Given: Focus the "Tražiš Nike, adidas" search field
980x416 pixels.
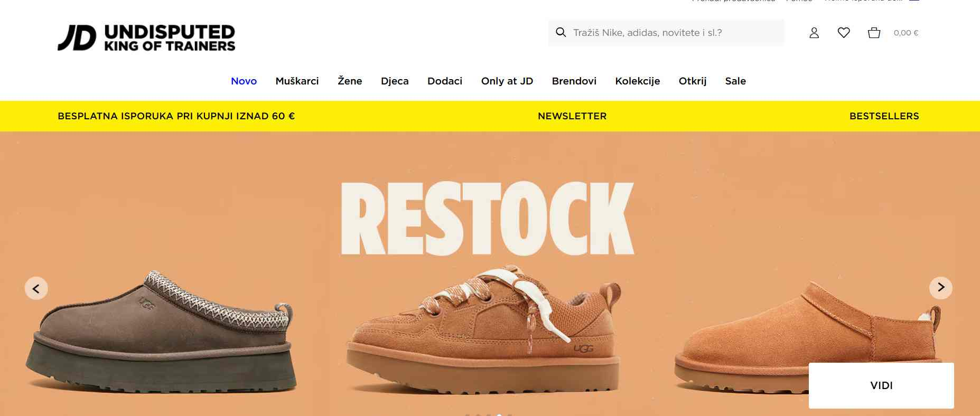Looking at the screenshot, I should point(666,33).
